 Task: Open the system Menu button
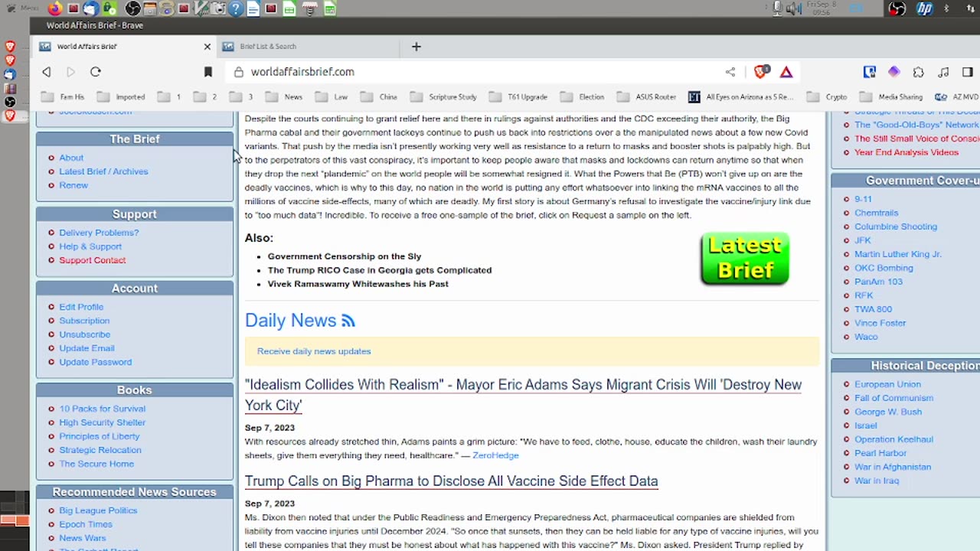coord(22,8)
